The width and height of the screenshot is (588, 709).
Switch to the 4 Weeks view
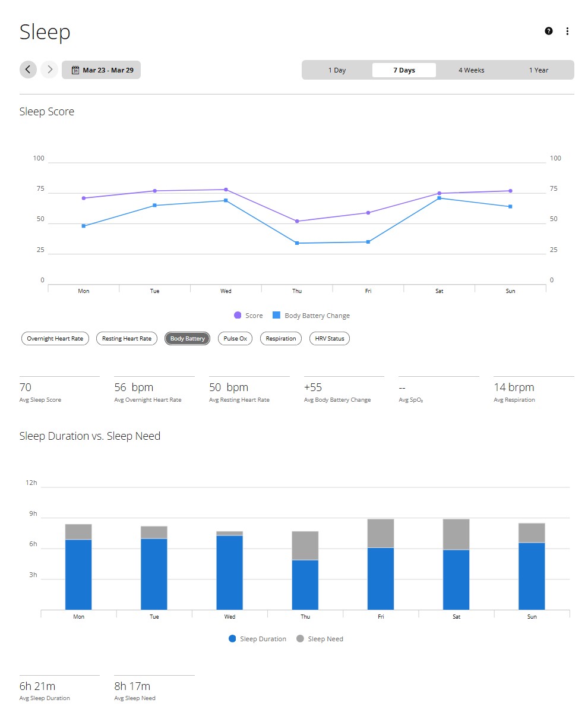(472, 70)
